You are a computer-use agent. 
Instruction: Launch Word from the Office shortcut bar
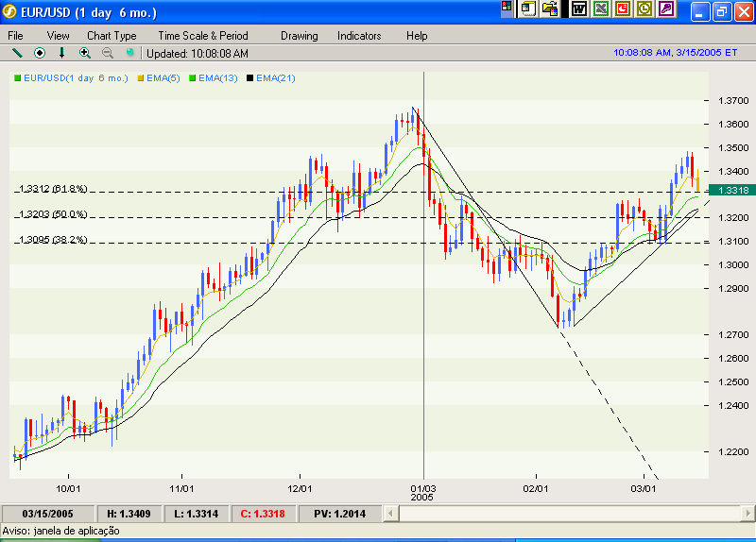point(578,9)
